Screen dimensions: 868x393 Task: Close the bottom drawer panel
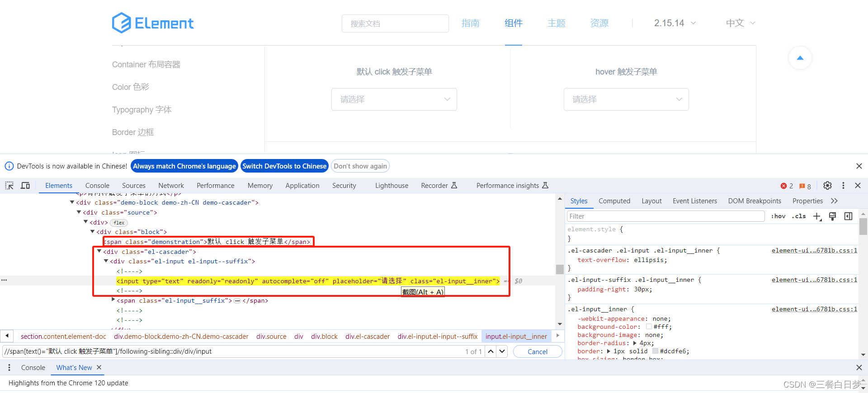click(x=859, y=368)
